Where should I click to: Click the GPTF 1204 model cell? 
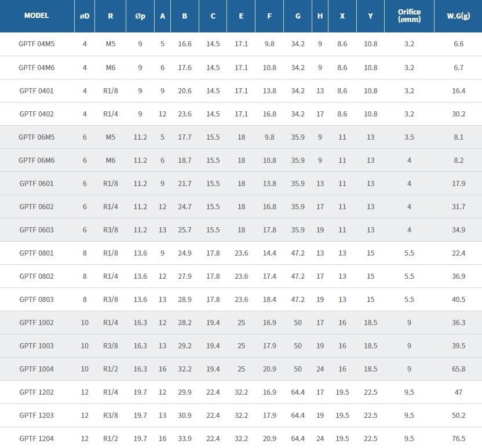coord(36,438)
